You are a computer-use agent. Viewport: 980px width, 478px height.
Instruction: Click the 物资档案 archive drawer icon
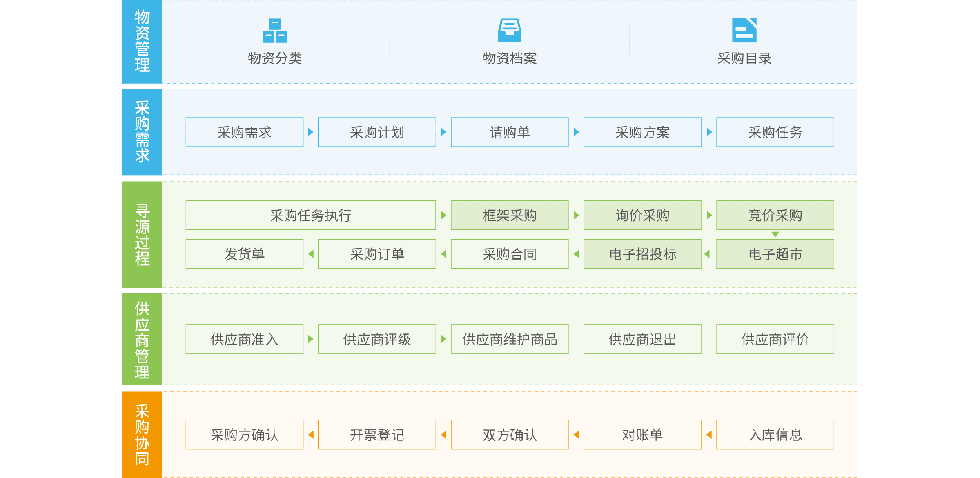pos(509,31)
